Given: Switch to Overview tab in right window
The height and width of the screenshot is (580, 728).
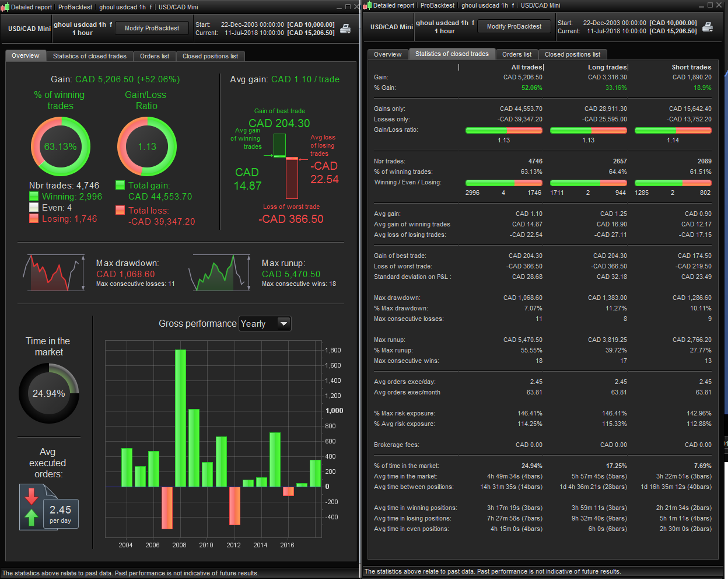Looking at the screenshot, I should pos(388,54).
